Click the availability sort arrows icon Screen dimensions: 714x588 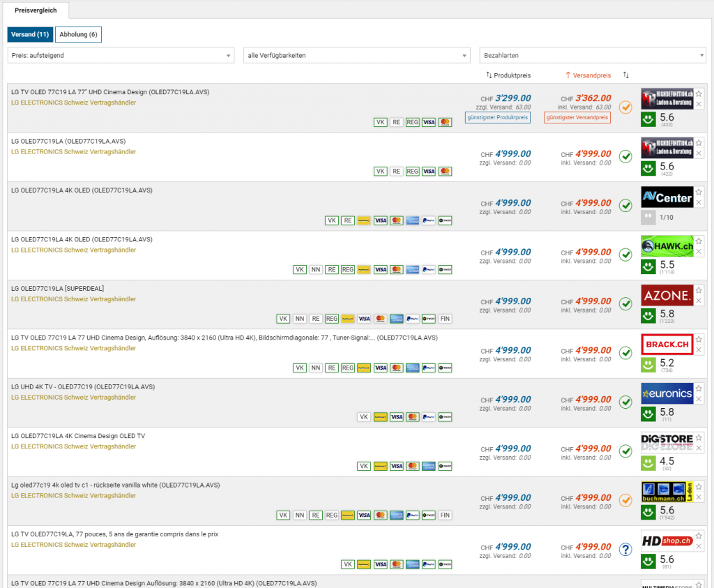pos(625,75)
